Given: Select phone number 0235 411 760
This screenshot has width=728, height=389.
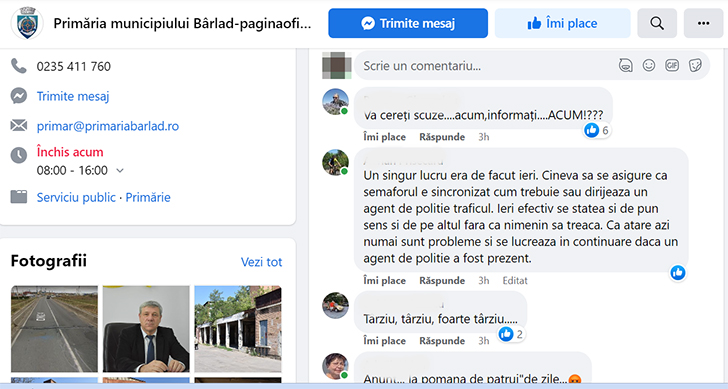Looking at the screenshot, I should click(x=74, y=66).
